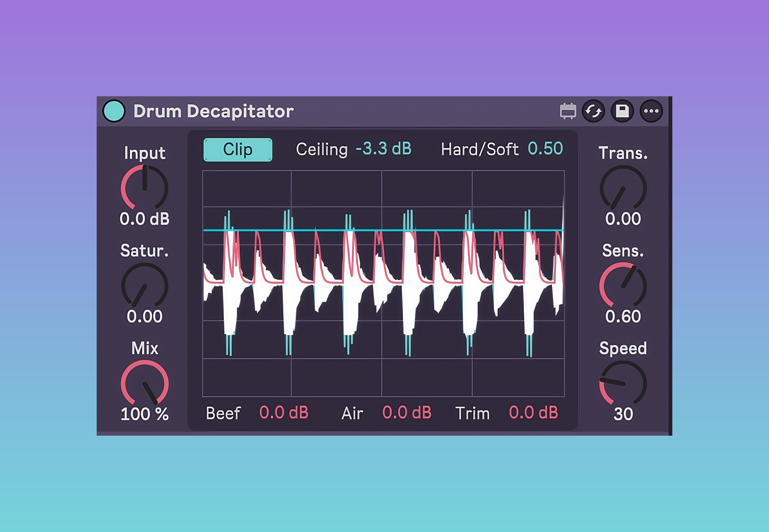Screen dimensions: 769x532
Task: Toggle the device on/off circle button
Action: pyautogui.click(x=114, y=111)
